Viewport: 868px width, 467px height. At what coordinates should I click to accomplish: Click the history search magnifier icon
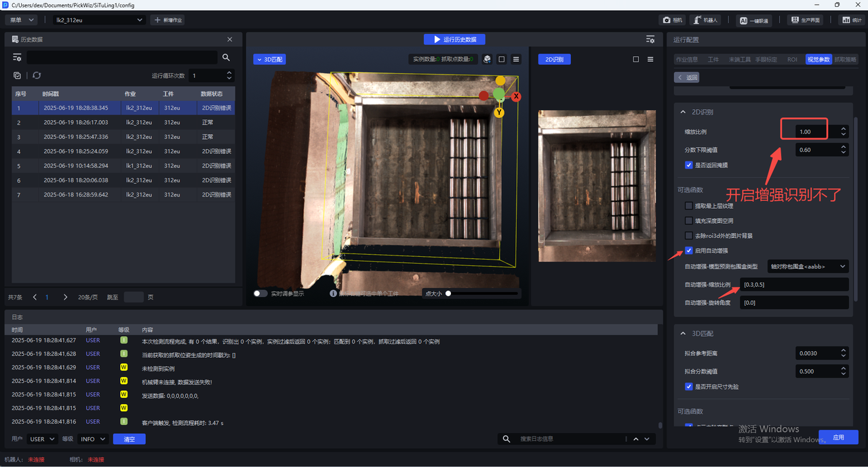226,58
